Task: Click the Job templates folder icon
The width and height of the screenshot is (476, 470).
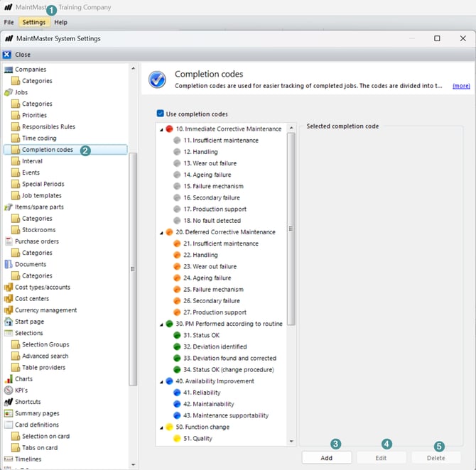Action: (16, 195)
